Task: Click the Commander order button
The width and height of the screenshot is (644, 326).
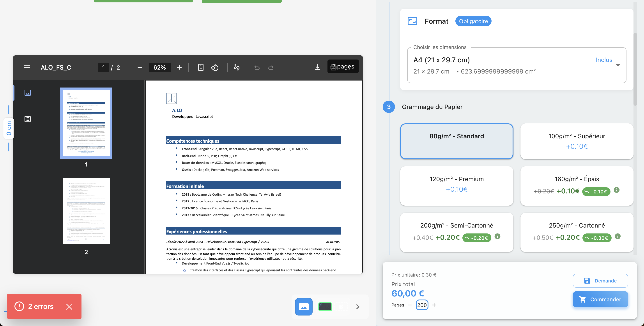Action: [600, 299]
